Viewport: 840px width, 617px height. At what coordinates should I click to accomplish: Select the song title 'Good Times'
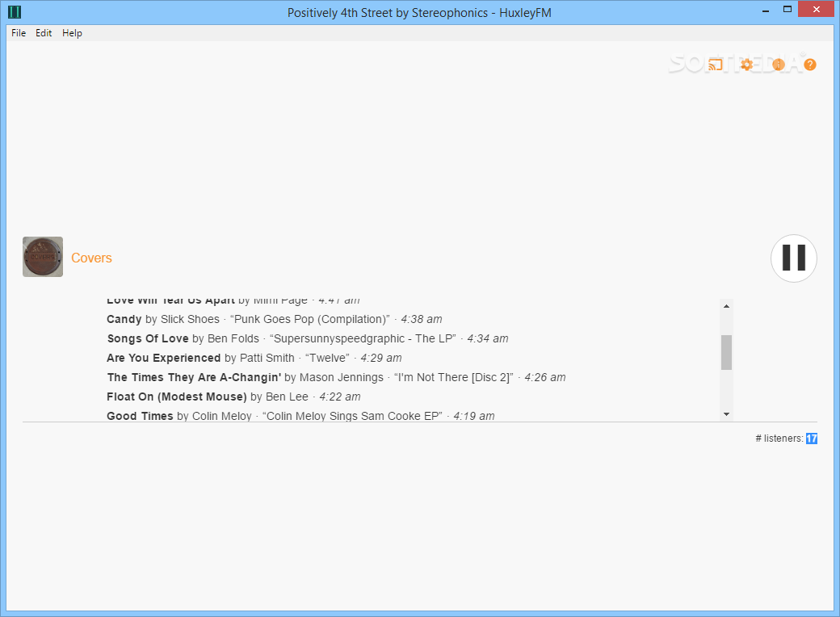tap(140, 416)
